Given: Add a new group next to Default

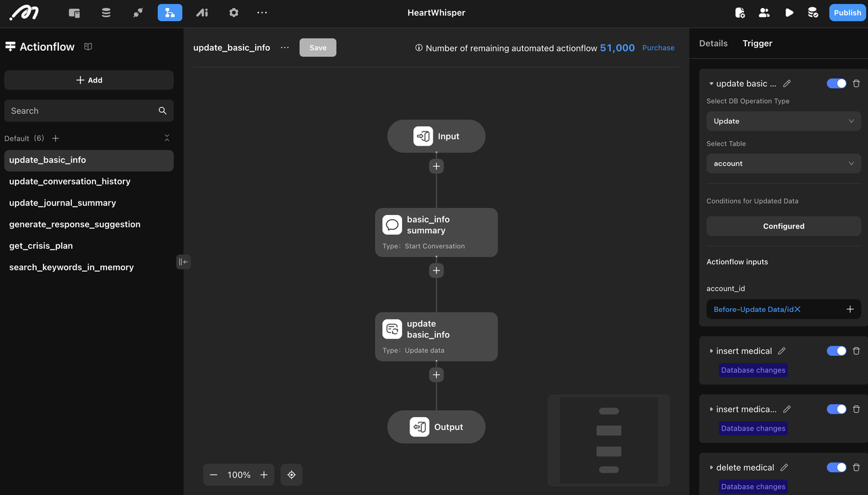Looking at the screenshot, I should pos(56,138).
